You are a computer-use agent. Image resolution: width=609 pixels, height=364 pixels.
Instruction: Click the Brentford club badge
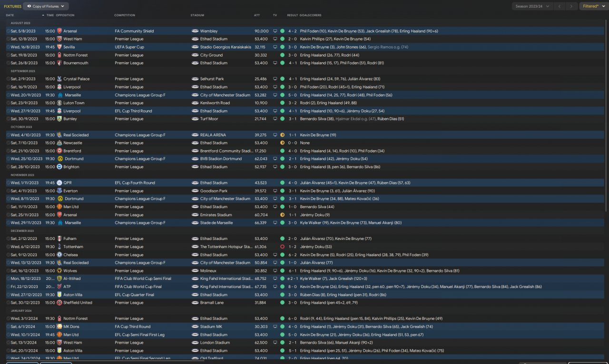[59, 151]
